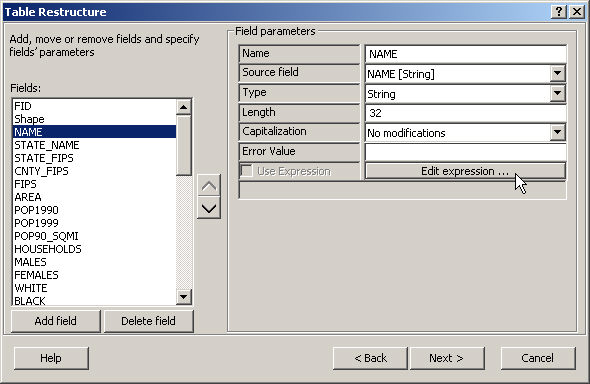The width and height of the screenshot is (590, 384).
Task: Select STATE_FIPS in the fields list
Action: click(x=94, y=158)
